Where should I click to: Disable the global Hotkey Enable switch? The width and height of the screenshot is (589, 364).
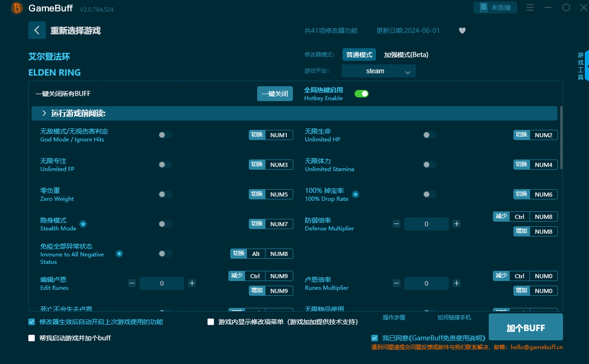pyautogui.click(x=362, y=94)
